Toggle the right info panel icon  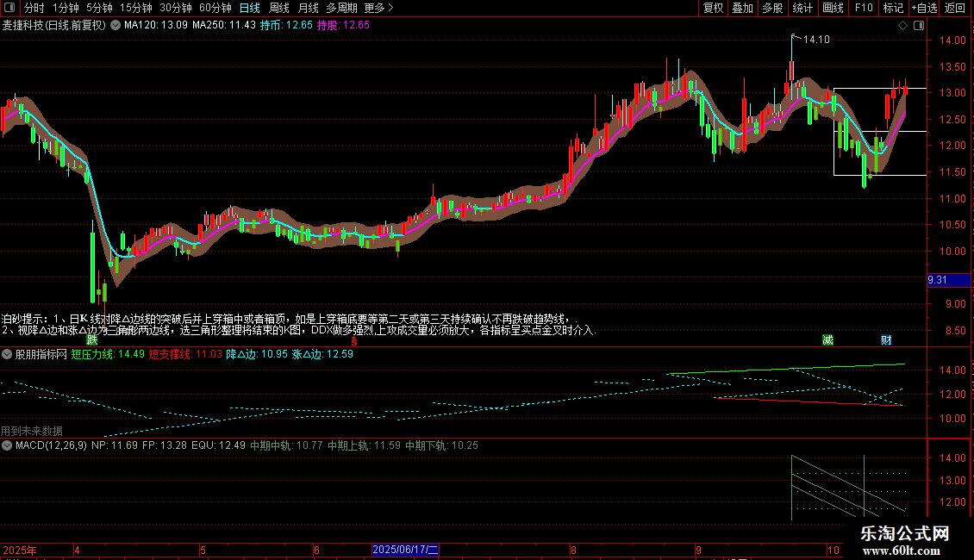(x=919, y=26)
